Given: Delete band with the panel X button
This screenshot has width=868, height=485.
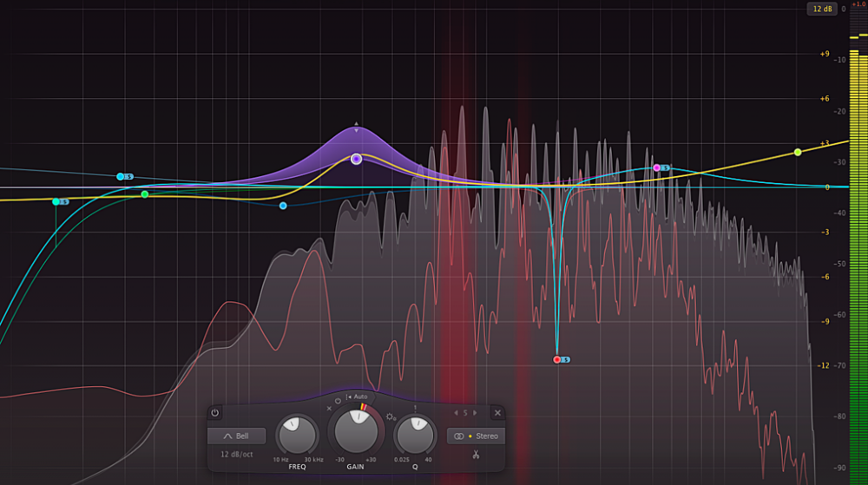Looking at the screenshot, I should click(497, 413).
